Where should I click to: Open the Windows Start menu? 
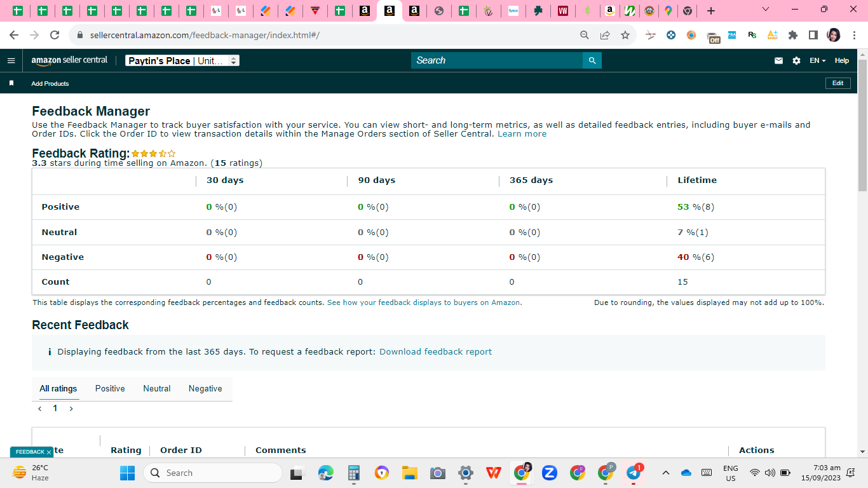click(128, 473)
